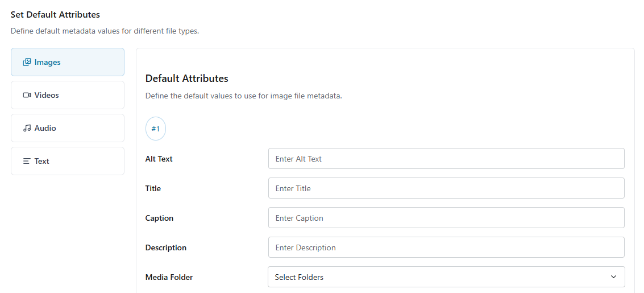The height and width of the screenshot is (293, 644).
Task: Focus the Enter Alt Text field
Action: [446, 159]
